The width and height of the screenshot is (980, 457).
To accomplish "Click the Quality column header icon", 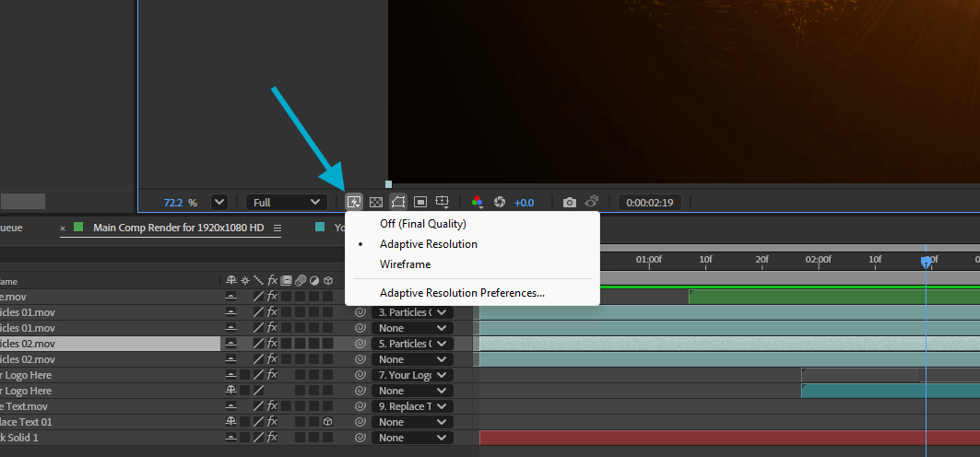I will pos(258,281).
